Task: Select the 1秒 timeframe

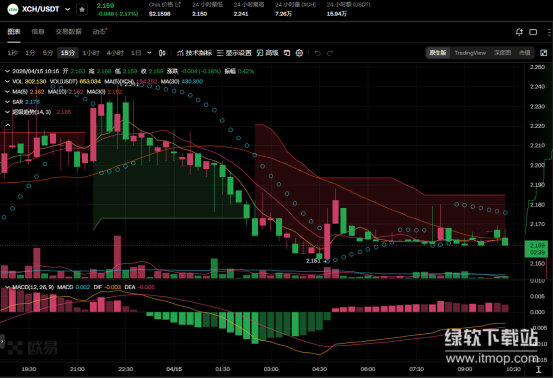Action: (13, 53)
